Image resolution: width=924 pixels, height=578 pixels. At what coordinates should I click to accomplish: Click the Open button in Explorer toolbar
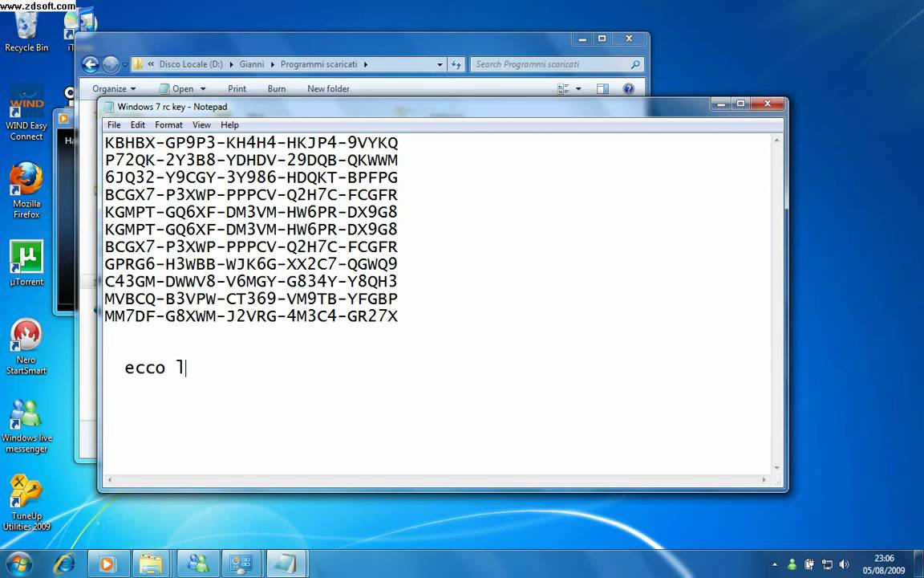[176, 88]
